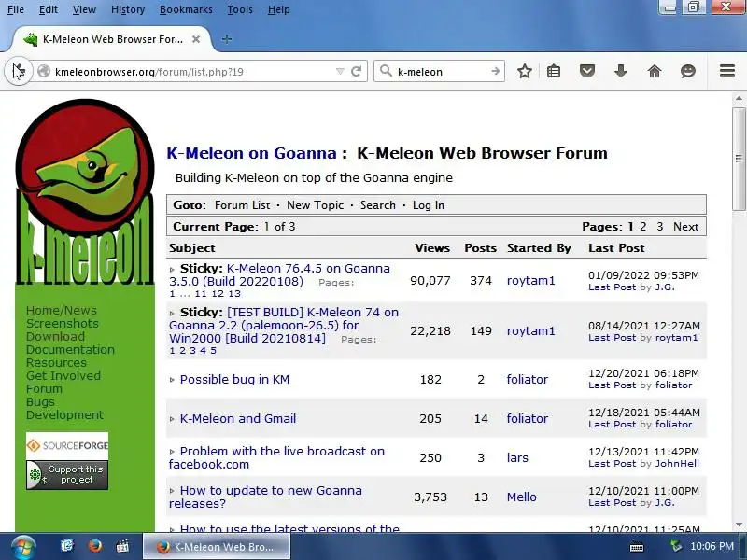Click Support this project button
The height and width of the screenshot is (560, 747).
(67, 475)
